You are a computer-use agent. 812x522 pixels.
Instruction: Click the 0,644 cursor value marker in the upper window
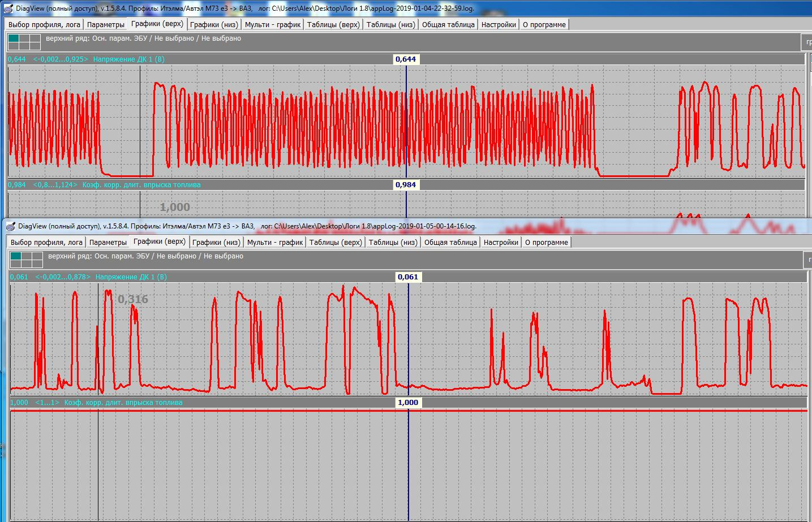click(x=406, y=59)
